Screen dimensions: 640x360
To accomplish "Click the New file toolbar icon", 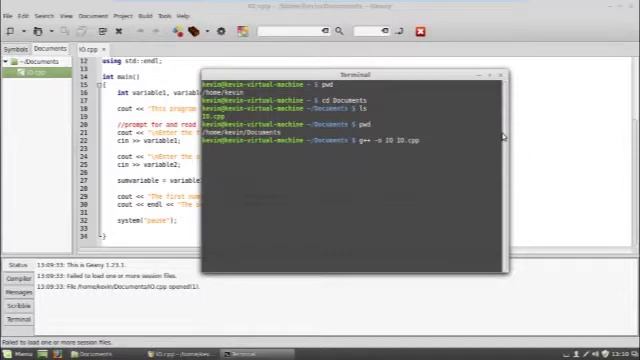I will coord(10,31).
